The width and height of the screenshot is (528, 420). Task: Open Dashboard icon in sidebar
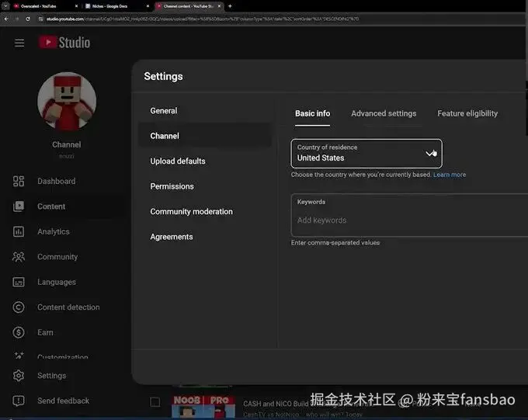(19, 181)
